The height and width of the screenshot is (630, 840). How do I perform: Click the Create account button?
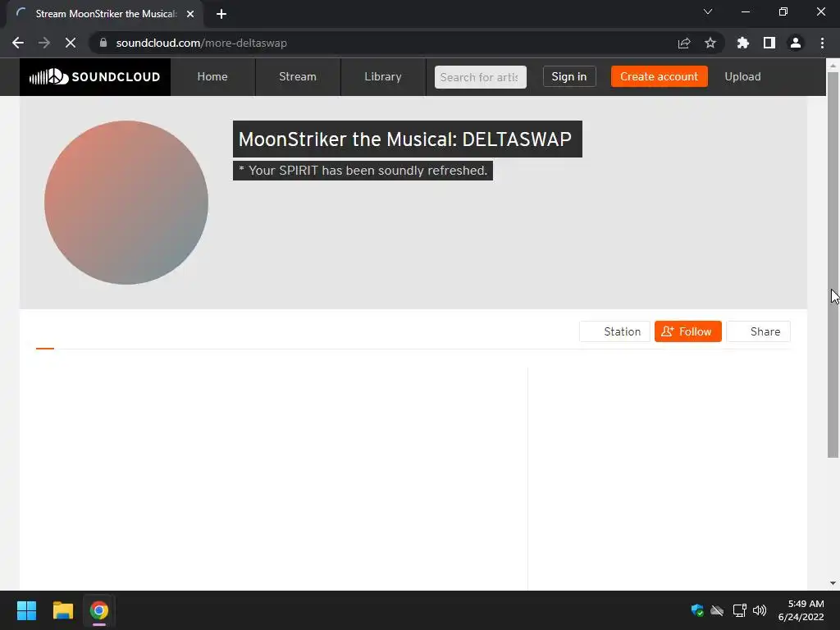click(659, 76)
